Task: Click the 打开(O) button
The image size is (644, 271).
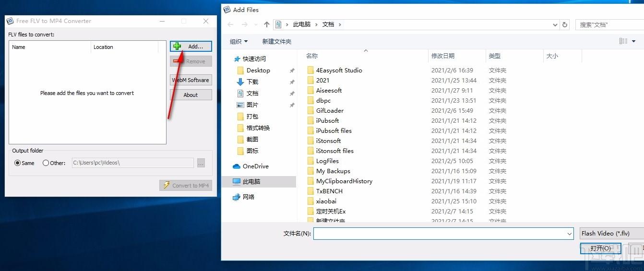Action: click(x=601, y=248)
